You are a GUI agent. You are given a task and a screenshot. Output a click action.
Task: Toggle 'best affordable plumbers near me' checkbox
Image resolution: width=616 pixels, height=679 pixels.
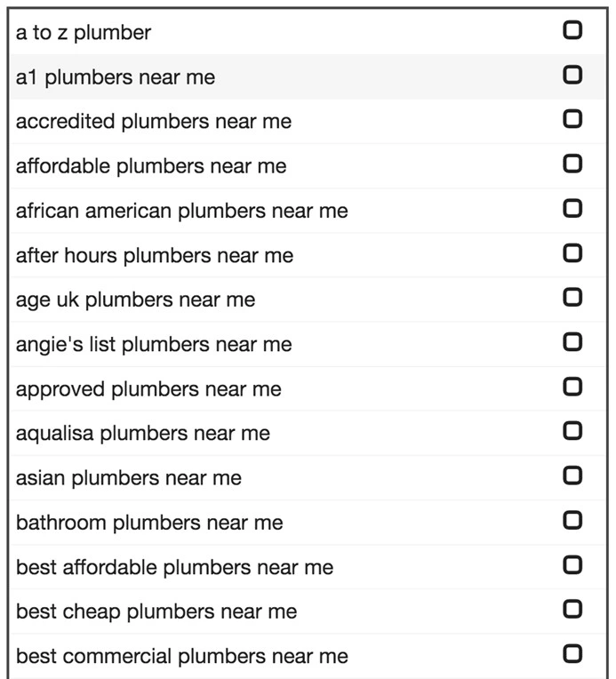click(x=573, y=565)
